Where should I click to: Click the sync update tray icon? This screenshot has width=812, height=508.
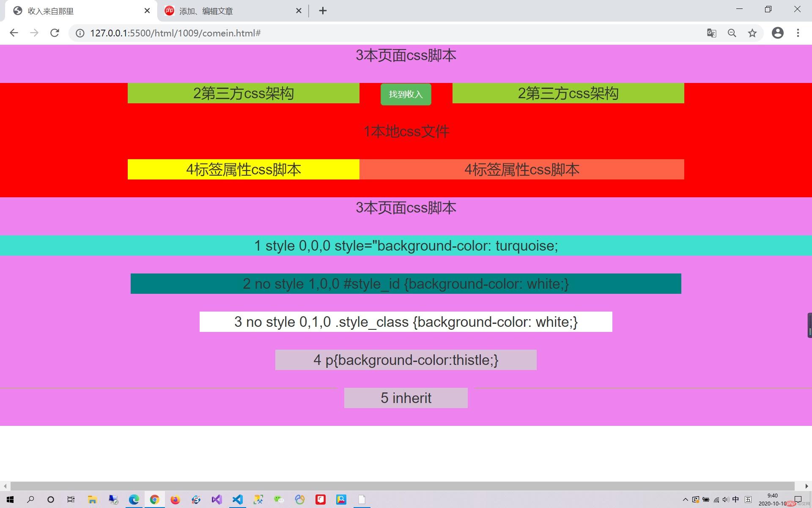pyautogui.click(x=696, y=500)
